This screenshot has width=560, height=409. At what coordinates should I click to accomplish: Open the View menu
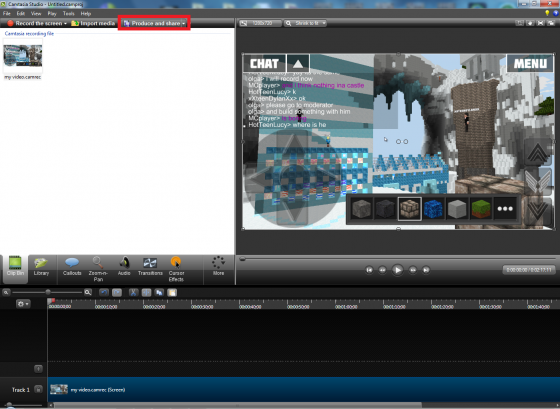coord(36,14)
